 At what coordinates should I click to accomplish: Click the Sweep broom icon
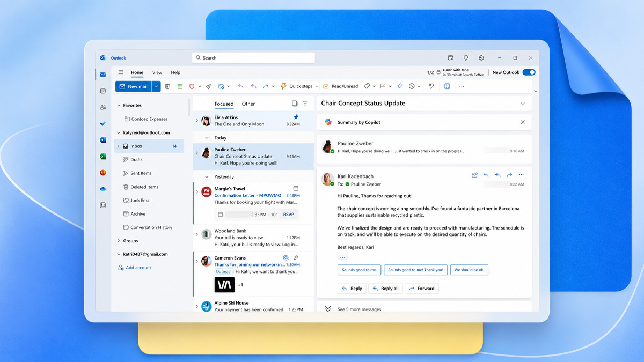(x=209, y=86)
